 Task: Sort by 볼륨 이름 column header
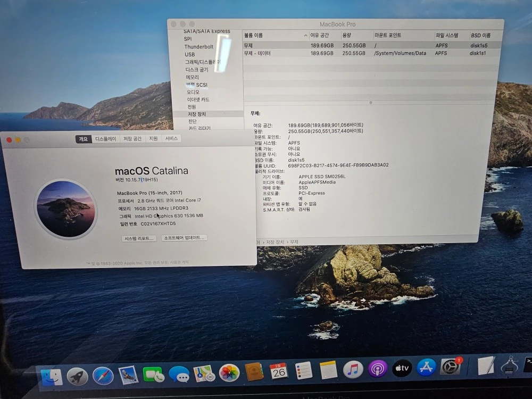click(x=276, y=35)
